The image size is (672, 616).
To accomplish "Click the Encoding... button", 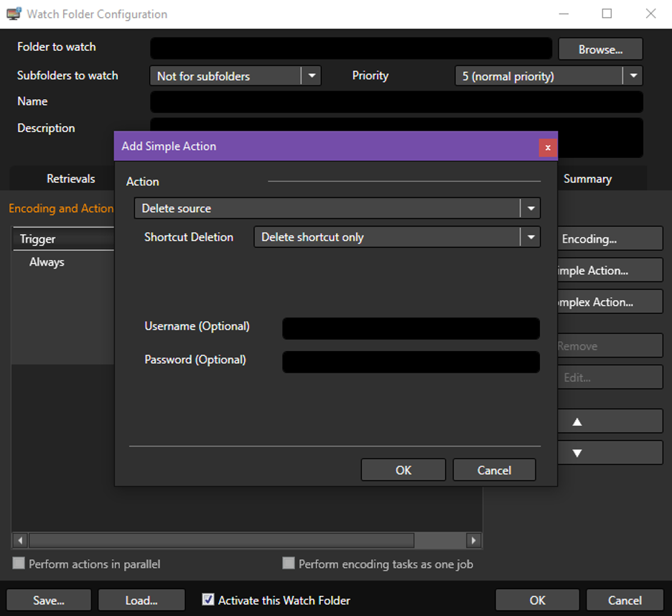I will coord(610,239).
